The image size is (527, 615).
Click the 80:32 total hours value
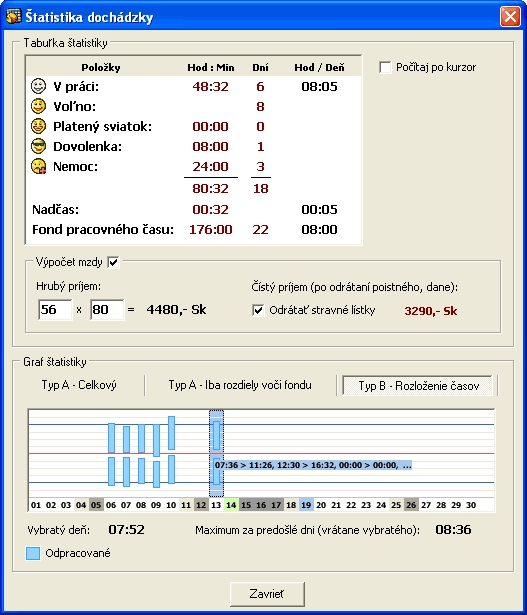[x=211, y=189]
